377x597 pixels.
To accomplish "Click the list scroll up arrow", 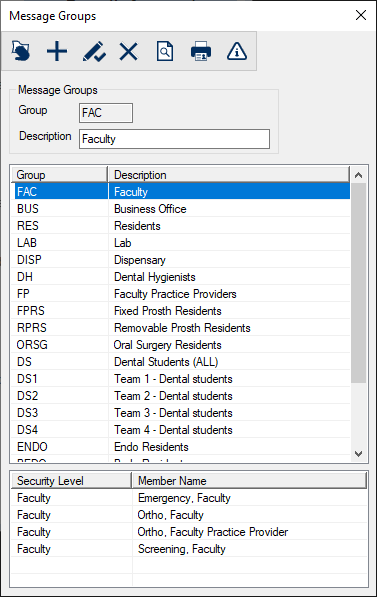I will point(358,175).
